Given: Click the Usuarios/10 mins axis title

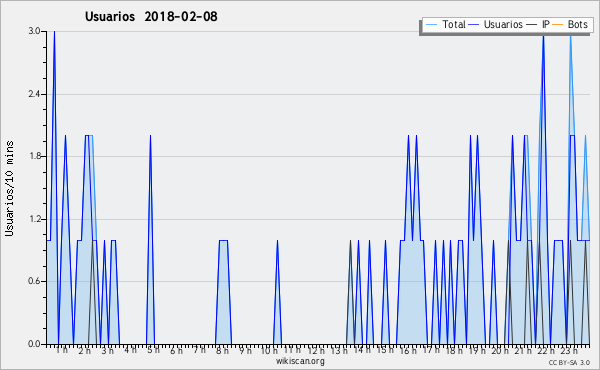Looking at the screenshot, I should (9, 188).
